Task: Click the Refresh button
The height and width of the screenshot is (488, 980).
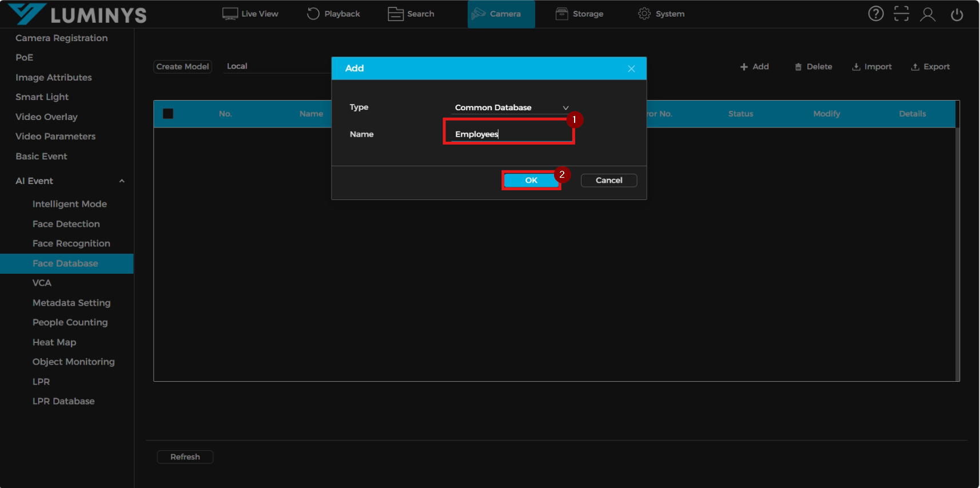Action: pos(185,457)
